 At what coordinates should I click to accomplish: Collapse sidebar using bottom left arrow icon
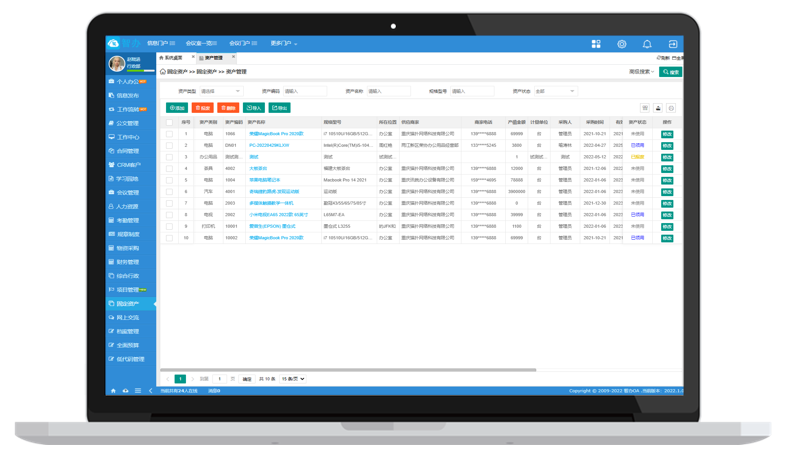[151, 391]
